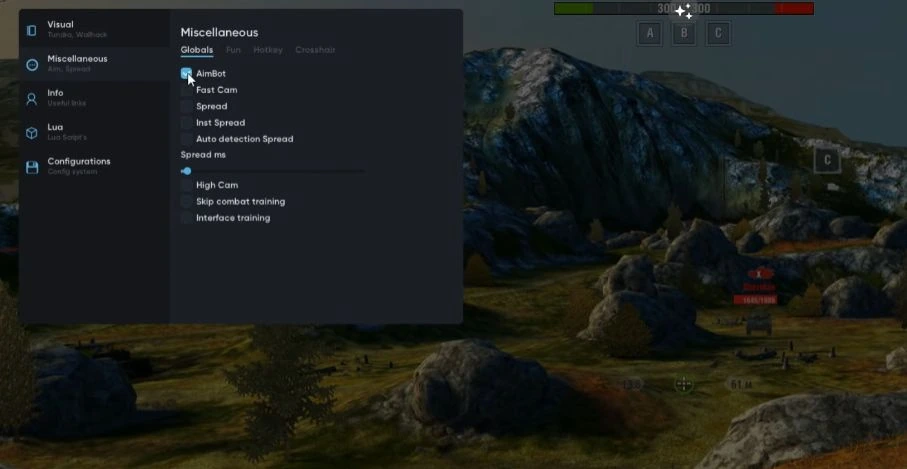Switch to the Fun tab
This screenshot has height=469, width=907.
coord(233,50)
